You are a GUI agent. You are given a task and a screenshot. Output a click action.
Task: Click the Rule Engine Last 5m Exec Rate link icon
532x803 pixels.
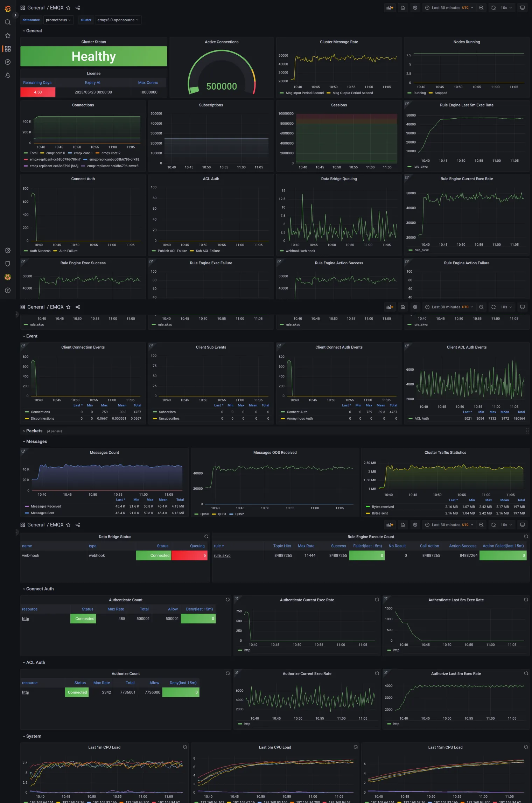coord(407,104)
